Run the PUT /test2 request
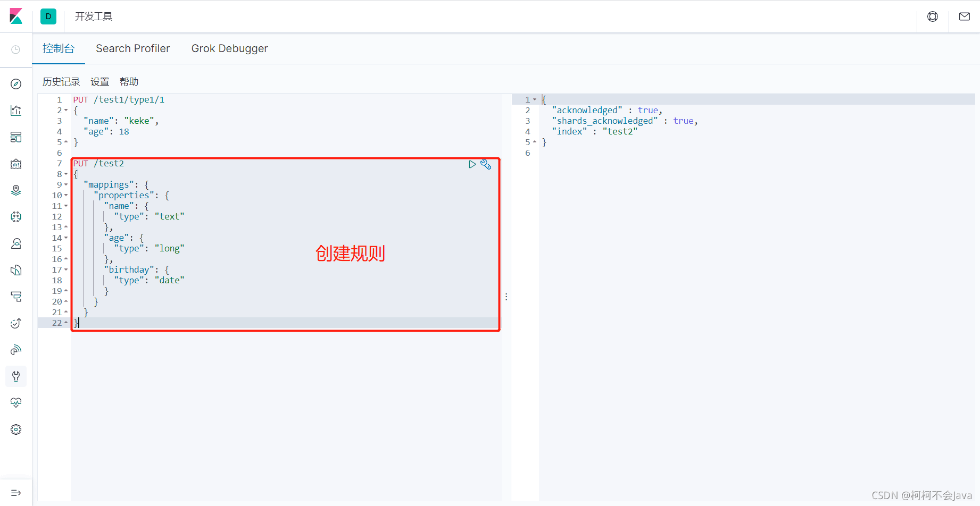980x506 pixels. 472,164
